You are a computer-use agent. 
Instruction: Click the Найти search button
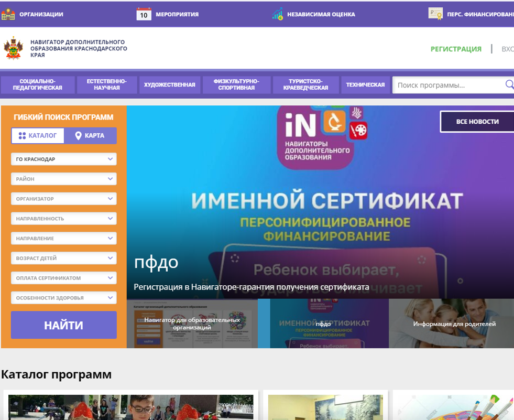pos(63,325)
